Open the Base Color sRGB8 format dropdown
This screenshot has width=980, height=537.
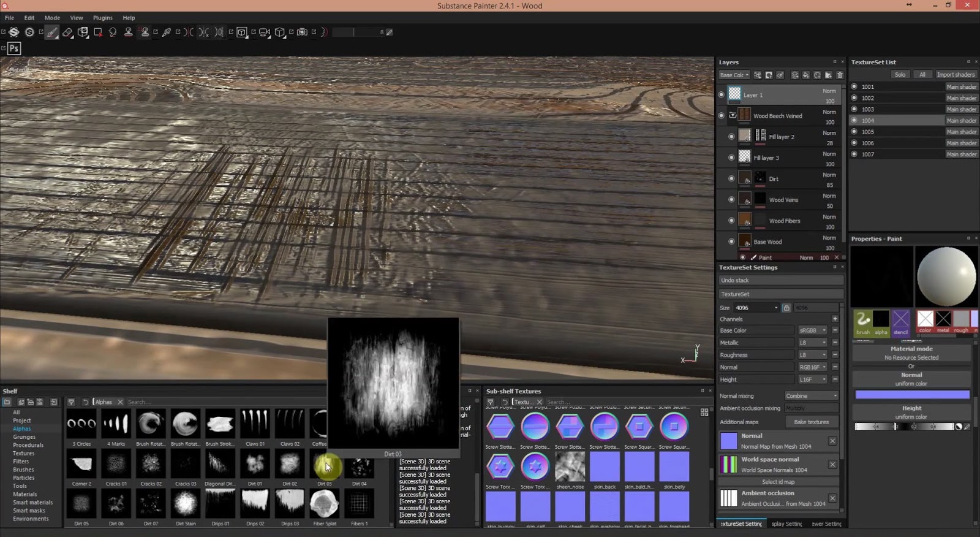(x=813, y=330)
